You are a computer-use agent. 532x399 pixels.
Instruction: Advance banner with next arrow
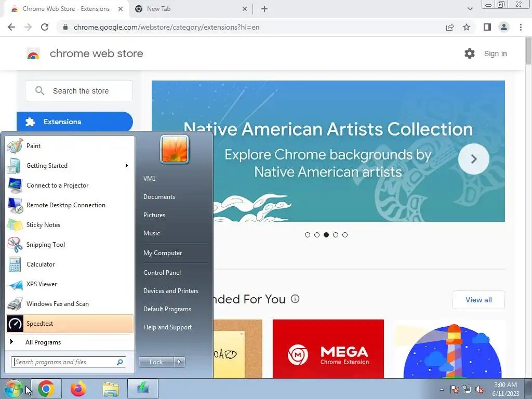coord(474,159)
